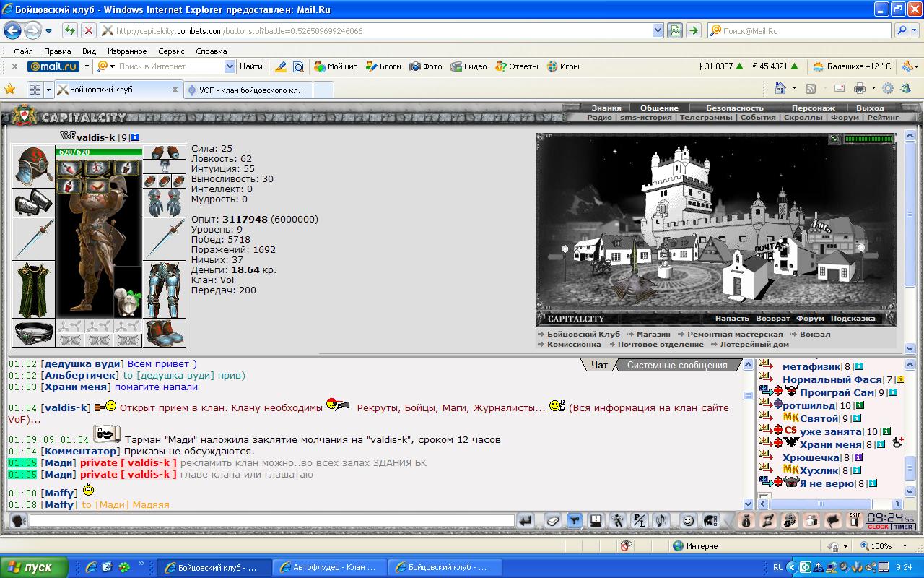This screenshot has width=924, height=578.
Task: Click the flag icon in bottom toolbar
Action: [x=833, y=520]
